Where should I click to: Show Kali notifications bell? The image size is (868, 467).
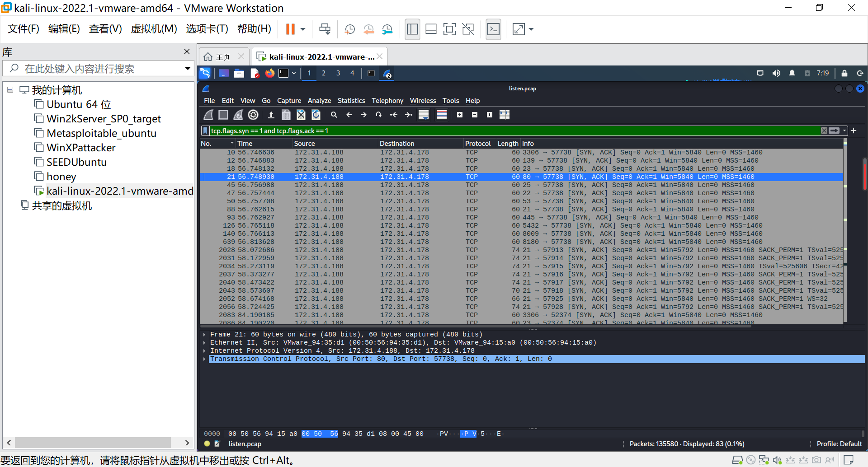(x=792, y=73)
